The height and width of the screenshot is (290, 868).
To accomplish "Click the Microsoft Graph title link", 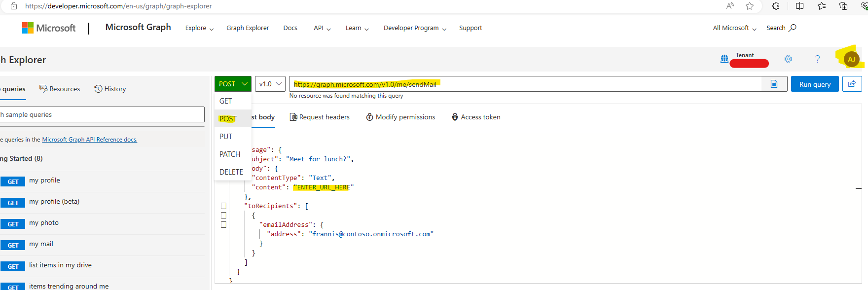I will tap(138, 27).
